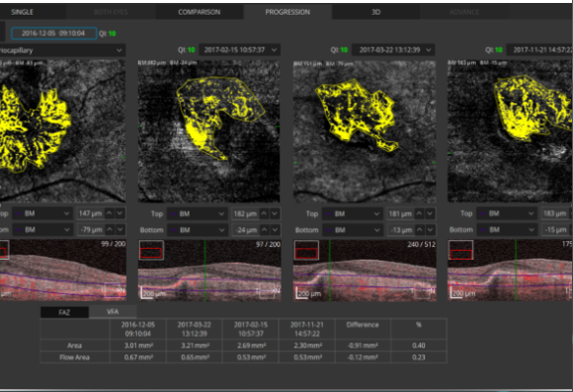The height and width of the screenshot is (392, 573).
Task: Open the COMPARISON tab
Action: [x=200, y=12]
